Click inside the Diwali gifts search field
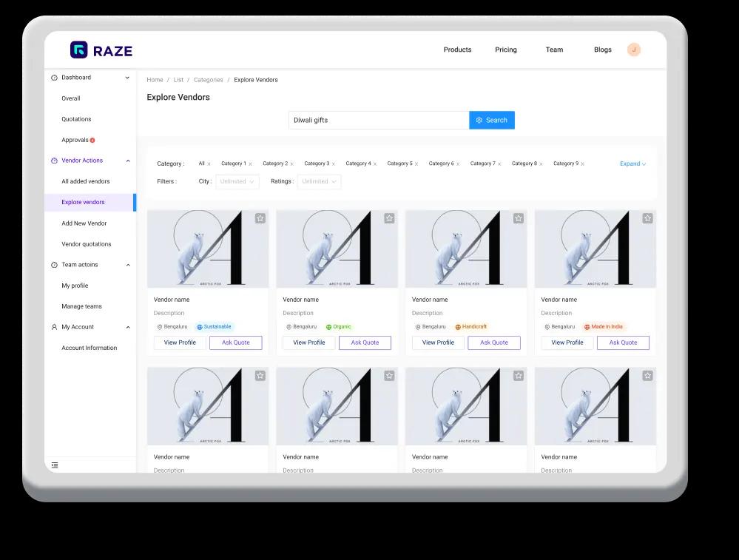The height and width of the screenshot is (560, 739). [x=377, y=120]
